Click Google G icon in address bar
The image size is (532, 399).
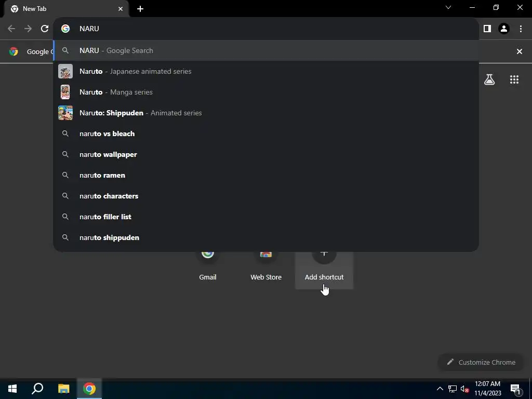pos(65,29)
